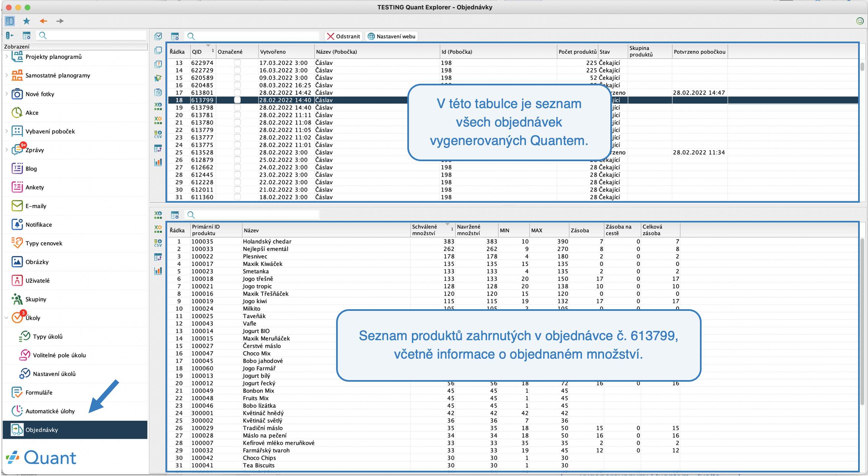Open the Projekty planogramů icon
Screen dimensions: 868x476
pyautogui.click(x=17, y=57)
